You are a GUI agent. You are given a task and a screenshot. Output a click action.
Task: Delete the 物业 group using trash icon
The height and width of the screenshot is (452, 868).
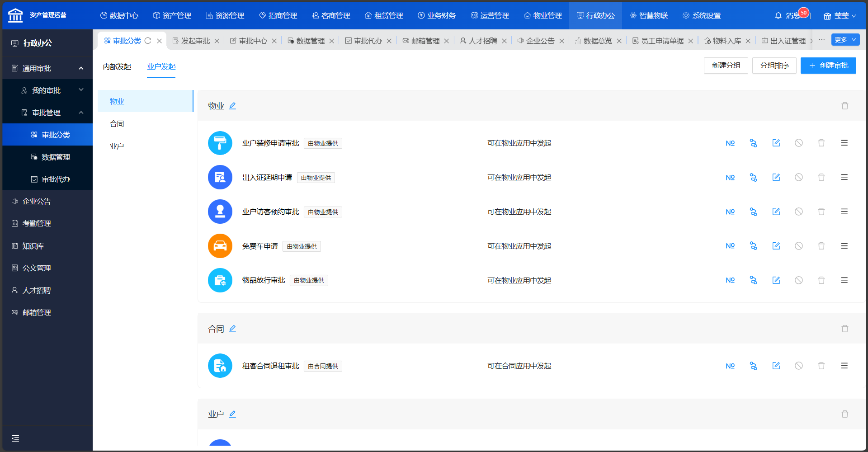pos(844,106)
